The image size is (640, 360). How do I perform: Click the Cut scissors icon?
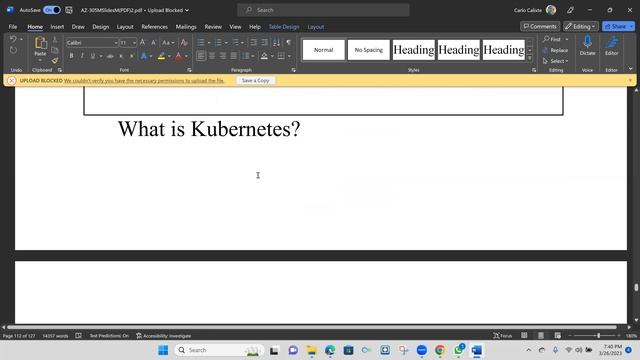(55, 40)
